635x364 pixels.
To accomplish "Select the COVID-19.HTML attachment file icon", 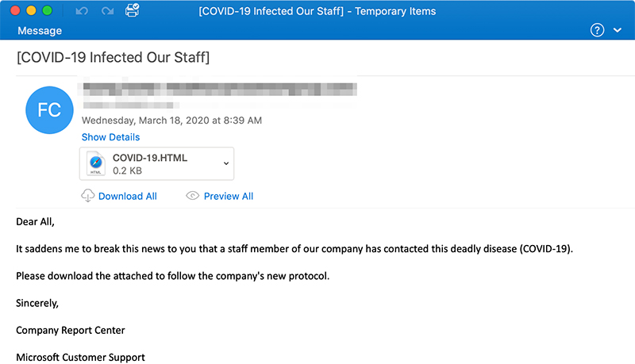I will click(95, 163).
